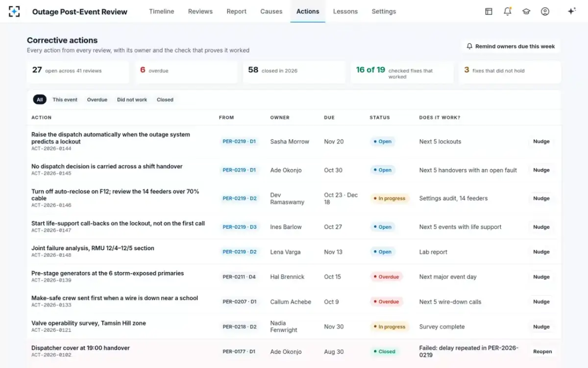Open the sparkle assistant icon
The height and width of the screenshot is (368, 588).
571,11
